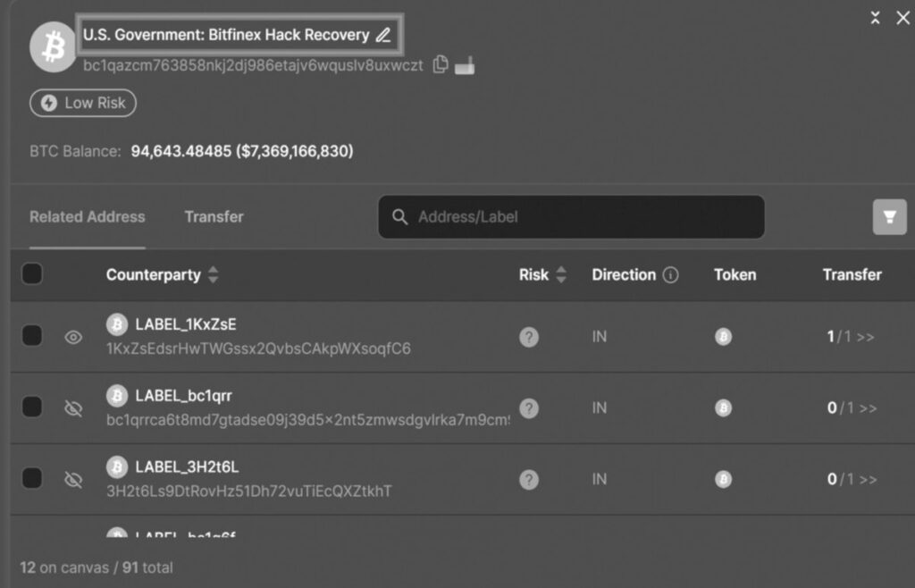915x588 pixels.
Task: Click BTC token icon in LABEL_3H2t6L row
Action: [x=724, y=479]
